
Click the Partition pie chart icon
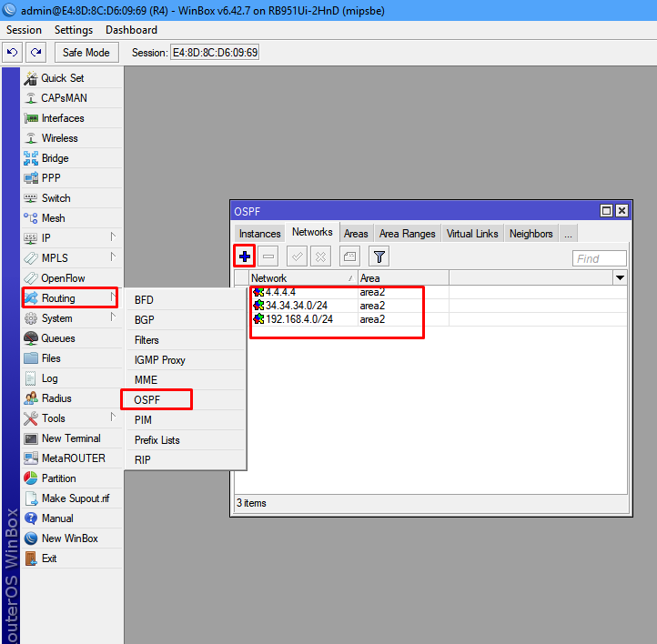(x=31, y=478)
